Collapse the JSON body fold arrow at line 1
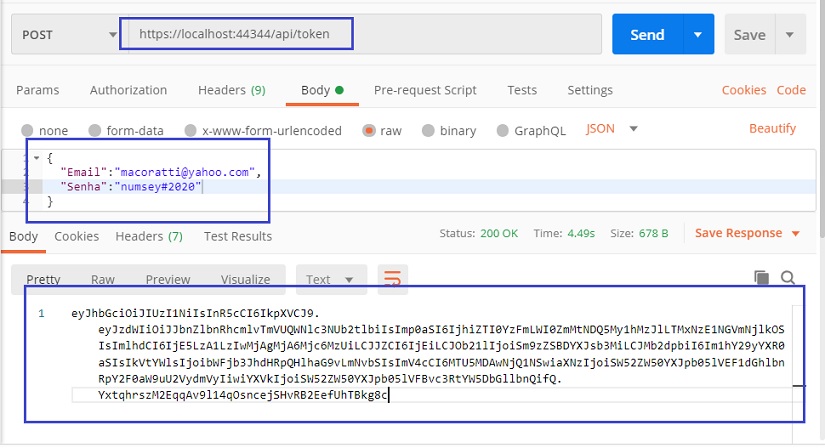 pos(37,158)
